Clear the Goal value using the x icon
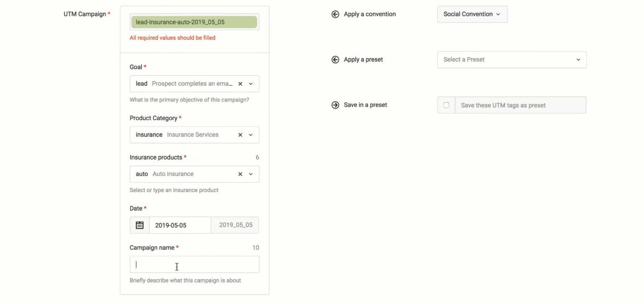Image resolution: width=644 pixels, height=304 pixels. [240, 83]
